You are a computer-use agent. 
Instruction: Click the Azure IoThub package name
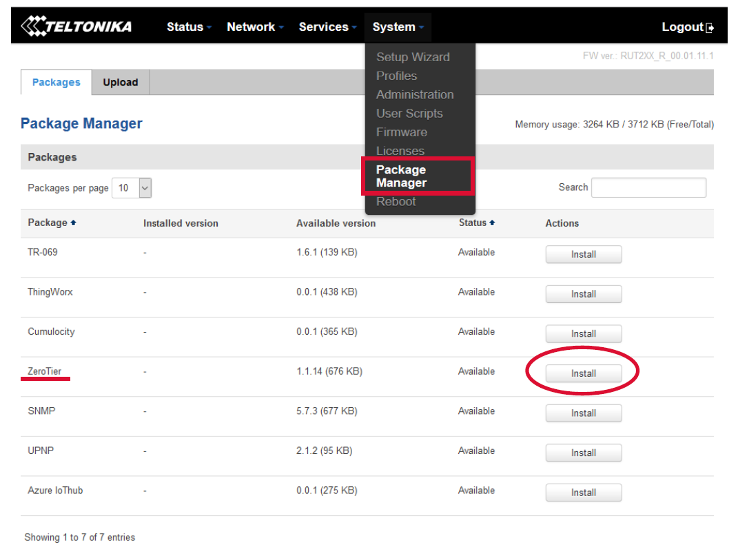coord(55,490)
